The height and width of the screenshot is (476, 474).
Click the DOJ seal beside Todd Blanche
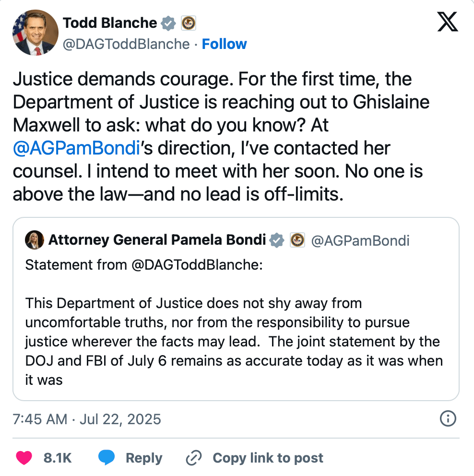(x=188, y=23)
